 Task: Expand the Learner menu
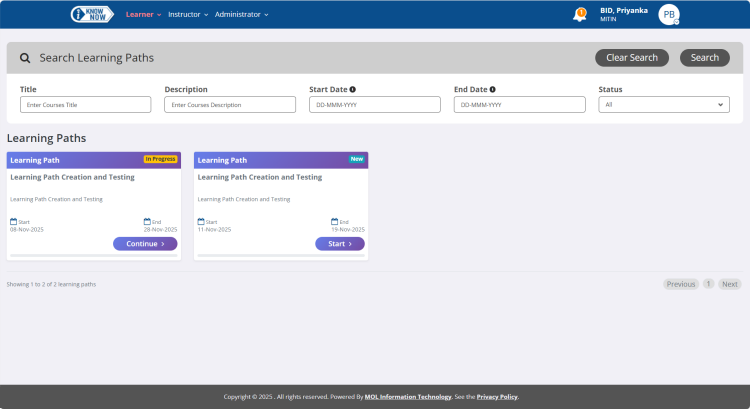click(143, 14)
